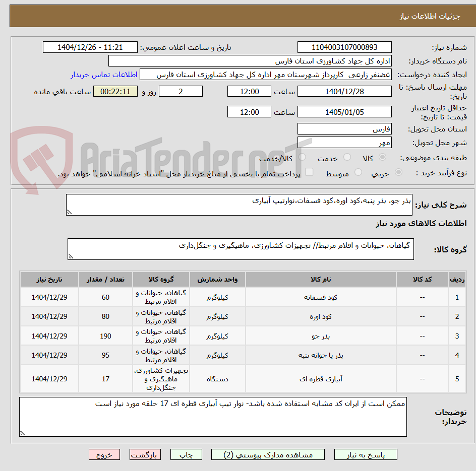The width and height of the screenshot is (476, 471).
Task: Click quantity 190 in the بذر جو row
Action: [x=105, y=336]
